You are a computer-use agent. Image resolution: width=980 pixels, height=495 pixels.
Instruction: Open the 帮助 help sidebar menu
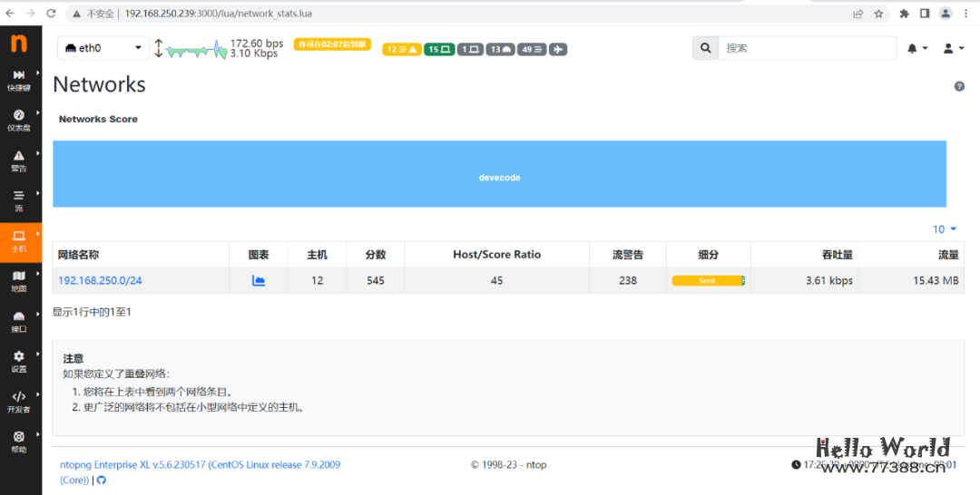21,442
